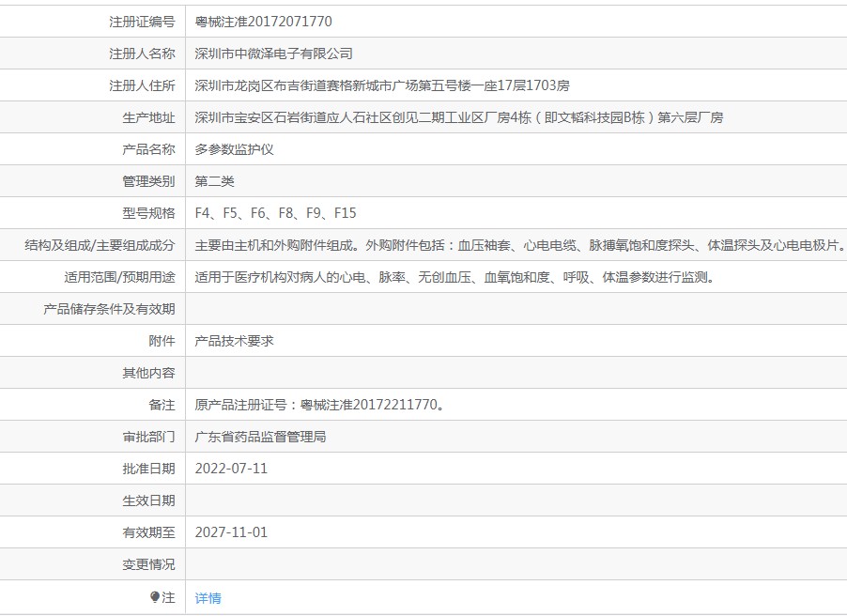847x616 pixels.
Task: Click the 管理类别 label
Action: pyautogui.click(x=148, y=181)
